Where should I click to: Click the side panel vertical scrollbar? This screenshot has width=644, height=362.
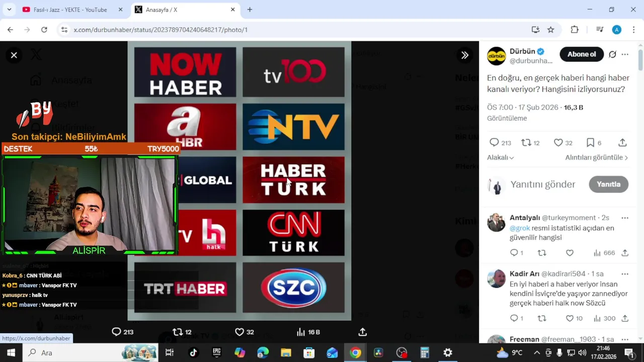click(x=640, y=59)
